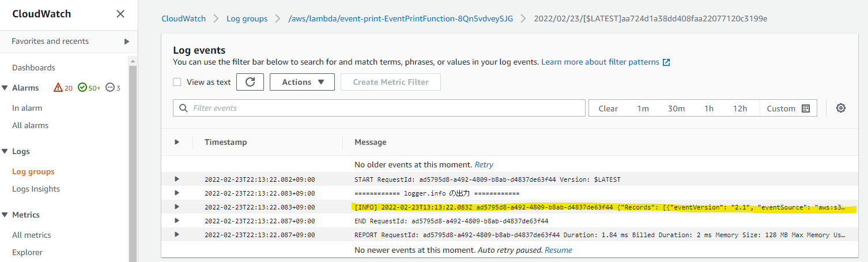
Task: Click the Message column header
Action: coord(371,142)
